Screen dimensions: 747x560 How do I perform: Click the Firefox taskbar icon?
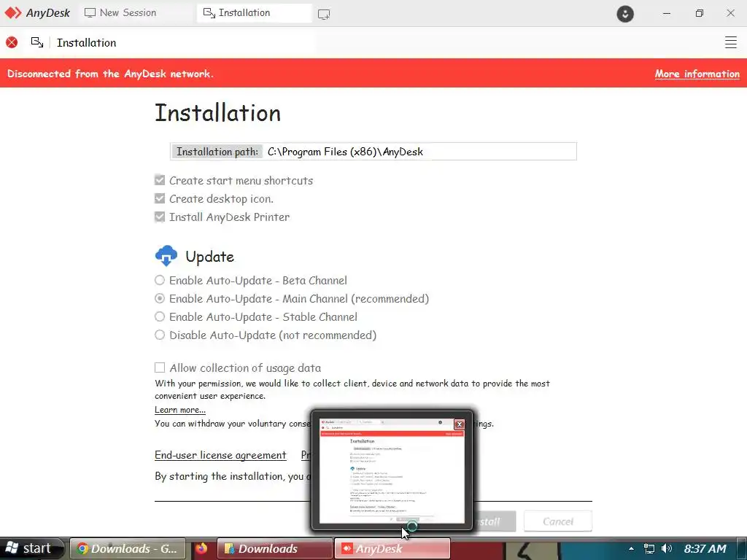click(201, 548)
